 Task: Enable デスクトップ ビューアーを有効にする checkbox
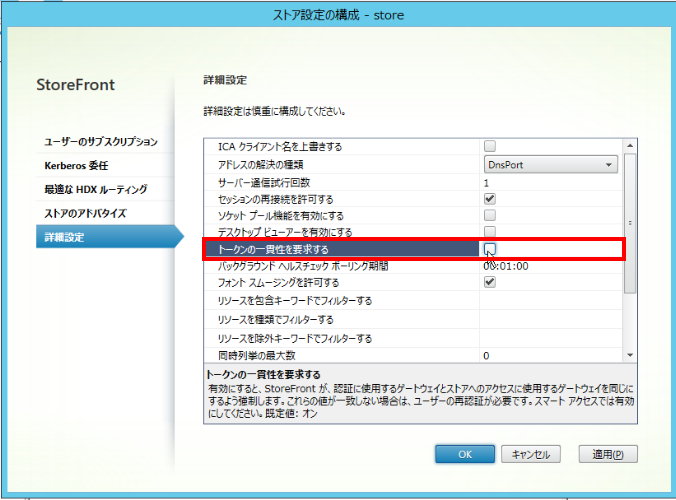(x=490, y=231)
